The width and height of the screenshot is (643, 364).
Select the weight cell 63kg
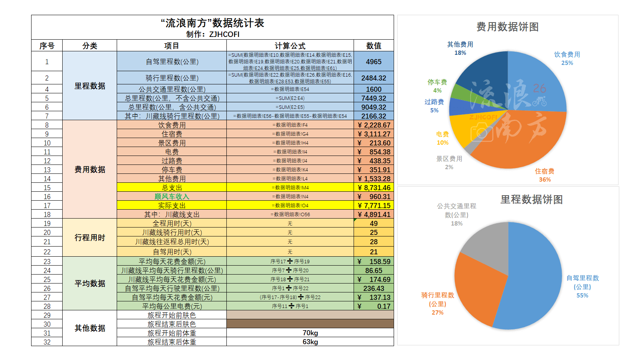(x=310, y=342)
